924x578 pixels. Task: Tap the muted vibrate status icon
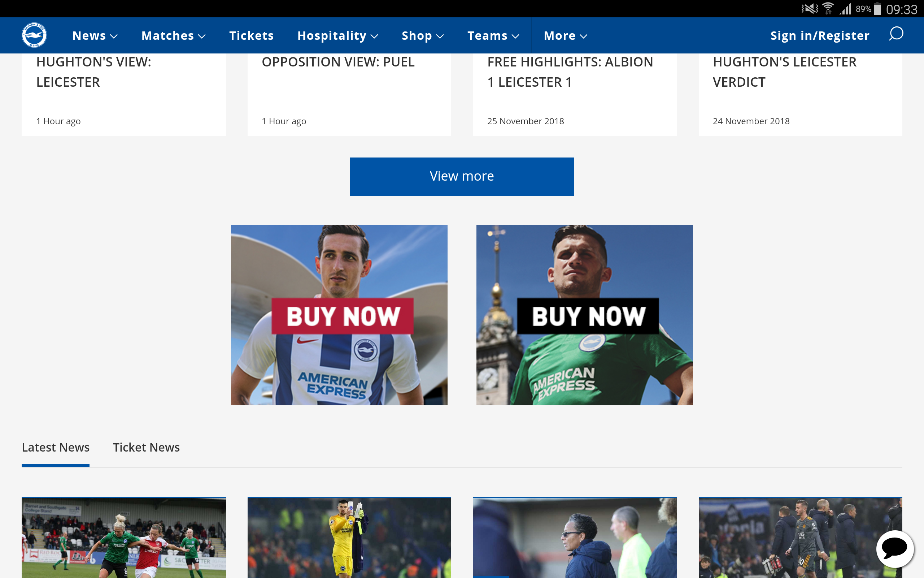(810, 8)
